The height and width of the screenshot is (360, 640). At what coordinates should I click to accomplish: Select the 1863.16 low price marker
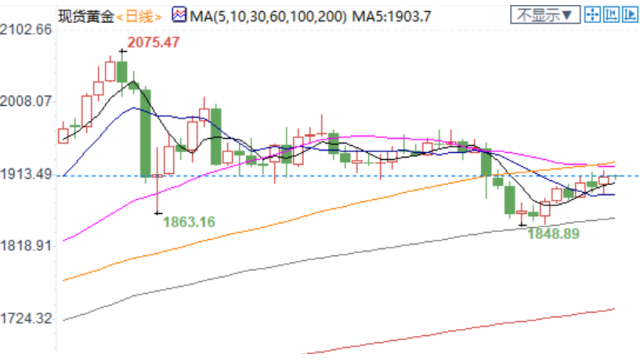pos(189,222)
